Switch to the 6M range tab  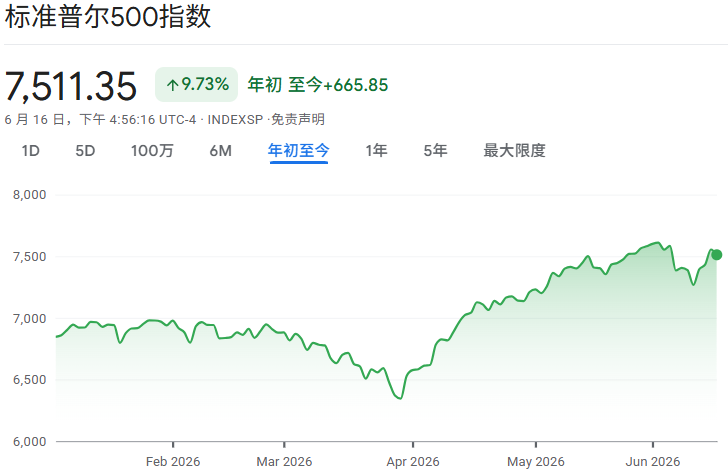pyautogui.click(x=221, y=151)
